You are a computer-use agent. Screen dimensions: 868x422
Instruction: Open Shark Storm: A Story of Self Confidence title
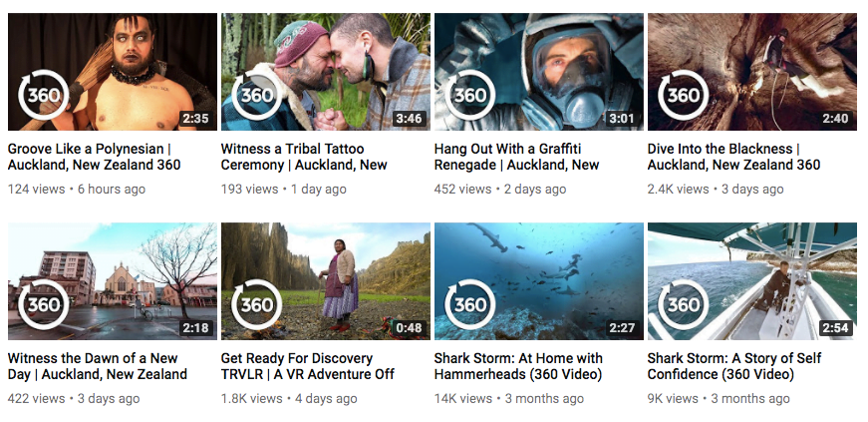[734, 366]
